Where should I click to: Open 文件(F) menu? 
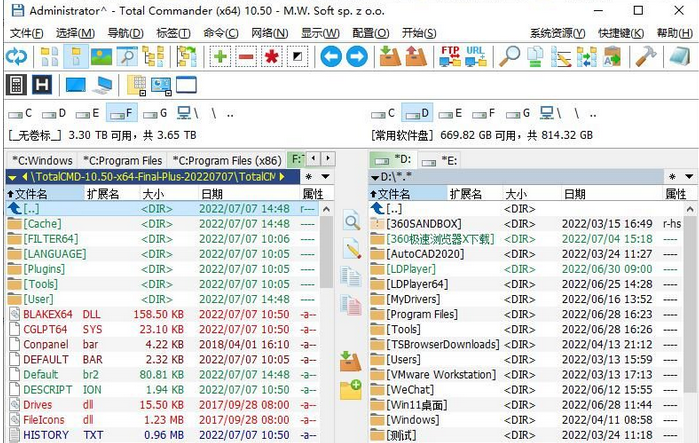(27, 33)
